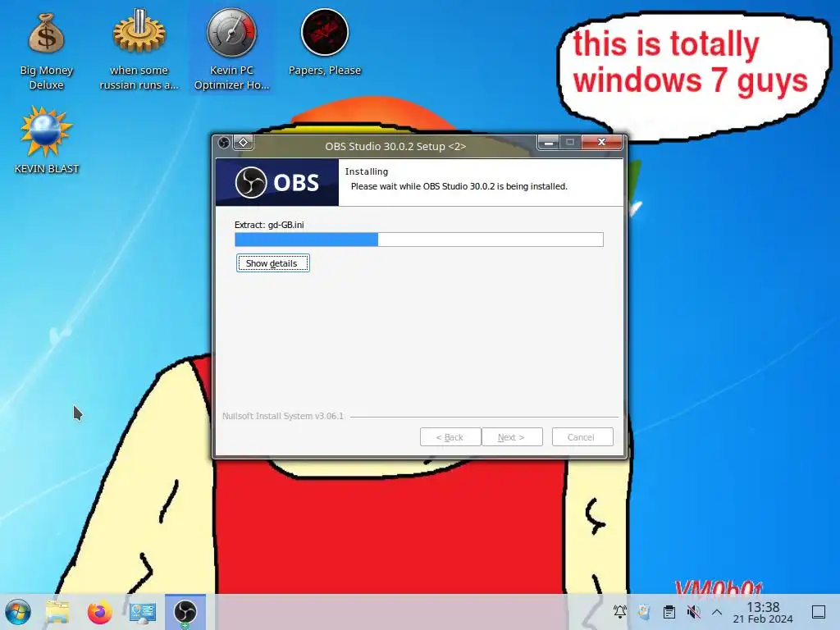Click 'Please wait while OBS Studio 30.0.2 is being installed' text

pos(459,186)
